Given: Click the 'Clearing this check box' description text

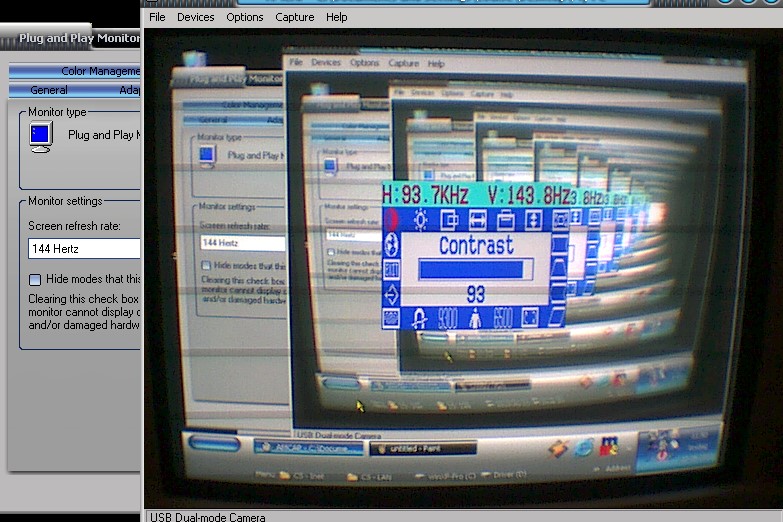Looking at the screenshot, I should [84, 312].
